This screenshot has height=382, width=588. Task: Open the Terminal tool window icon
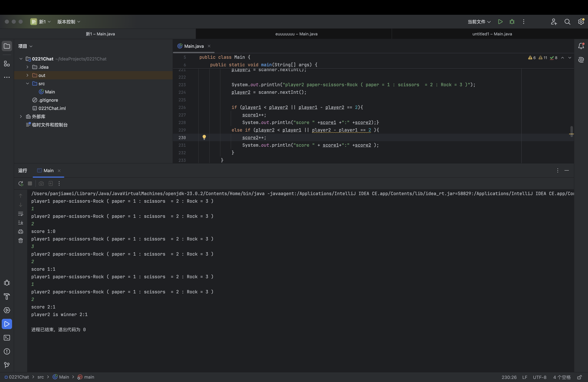7,338
